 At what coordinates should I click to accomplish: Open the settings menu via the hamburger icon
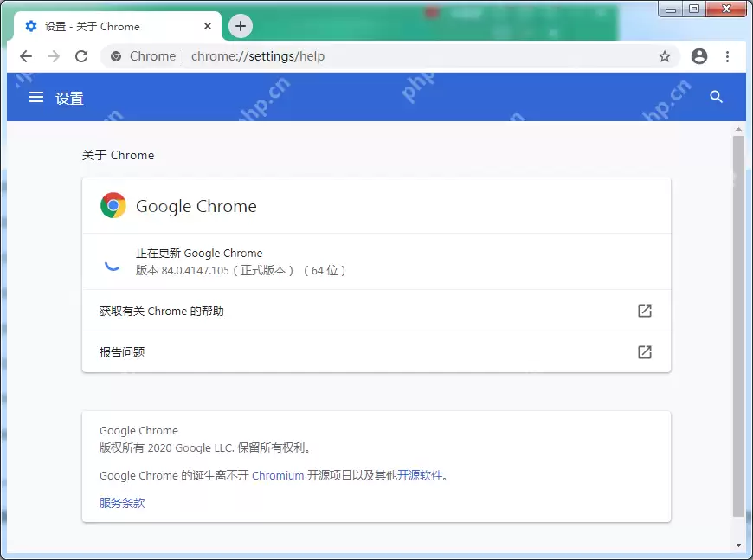tap(35, 97)
